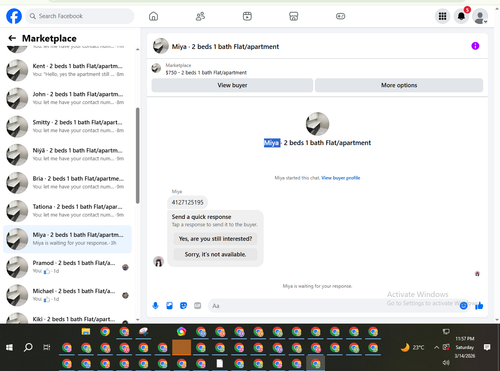Click the More options button

coord(399,85)
